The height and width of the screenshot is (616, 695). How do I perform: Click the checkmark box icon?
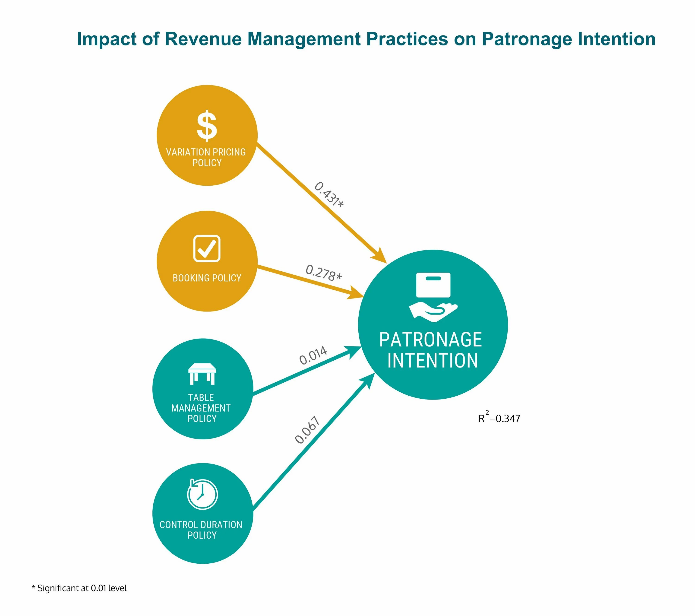tap(207, 249)
